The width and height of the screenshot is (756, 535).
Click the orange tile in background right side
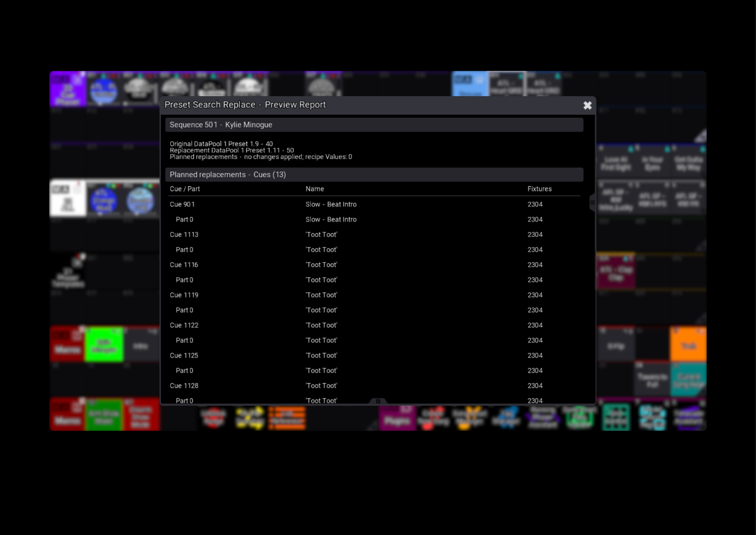pyautogui.click(x=688, y=344)
